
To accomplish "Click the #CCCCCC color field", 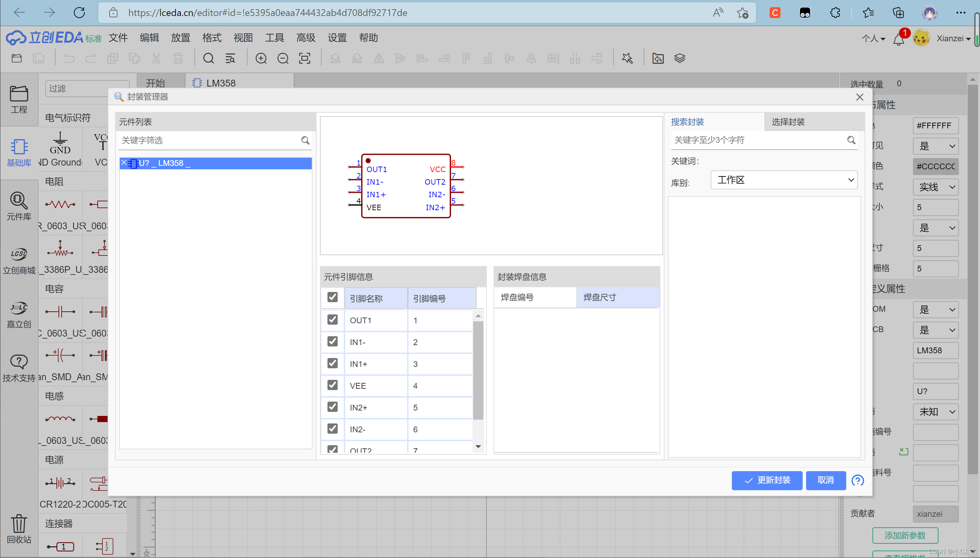I will click(935, 166).
